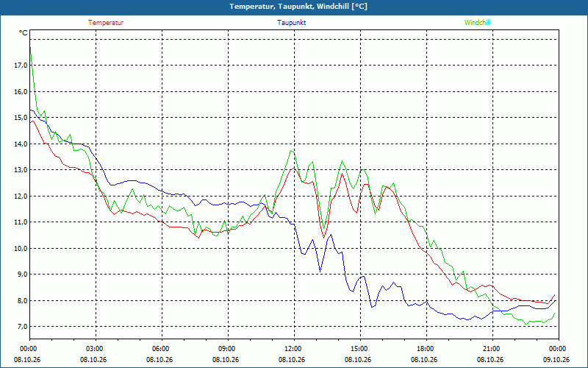Click the 12,0 y-axis value
The height and width of the screenshot is (368, 588).
pos(21,196)
